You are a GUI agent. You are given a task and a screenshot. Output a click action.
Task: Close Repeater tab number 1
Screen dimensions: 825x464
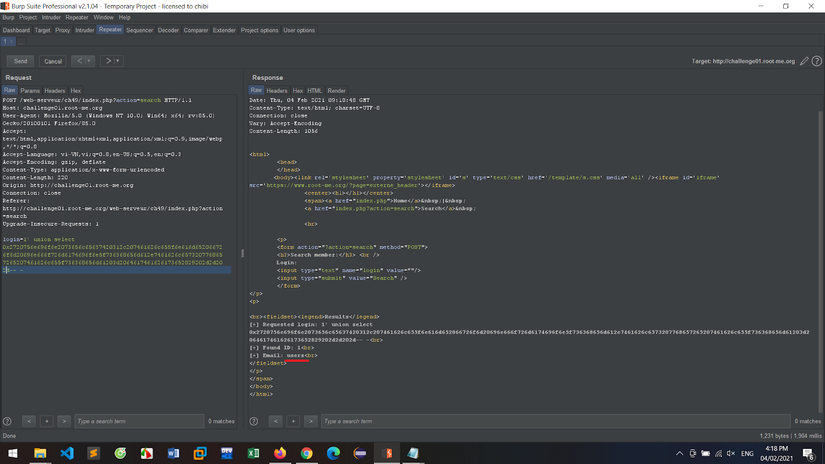12,42
